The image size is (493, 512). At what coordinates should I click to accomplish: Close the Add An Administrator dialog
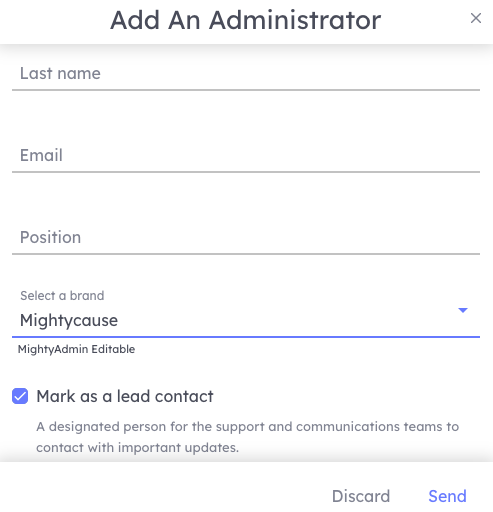point(476,18)
